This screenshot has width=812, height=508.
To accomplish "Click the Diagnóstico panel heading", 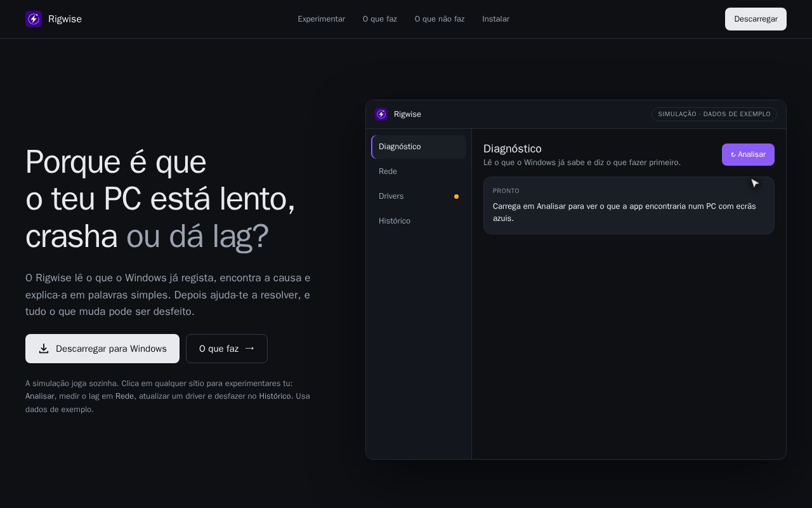I will 513,149.
